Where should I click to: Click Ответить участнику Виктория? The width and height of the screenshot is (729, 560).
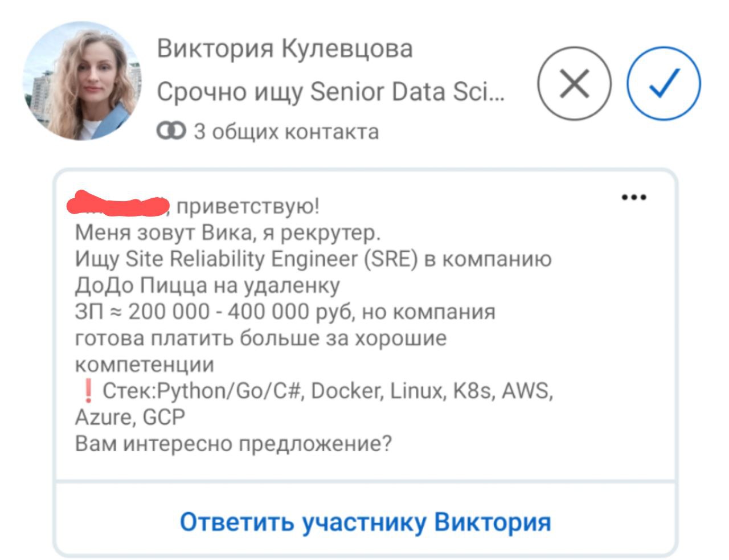click(x=366, y=521)
